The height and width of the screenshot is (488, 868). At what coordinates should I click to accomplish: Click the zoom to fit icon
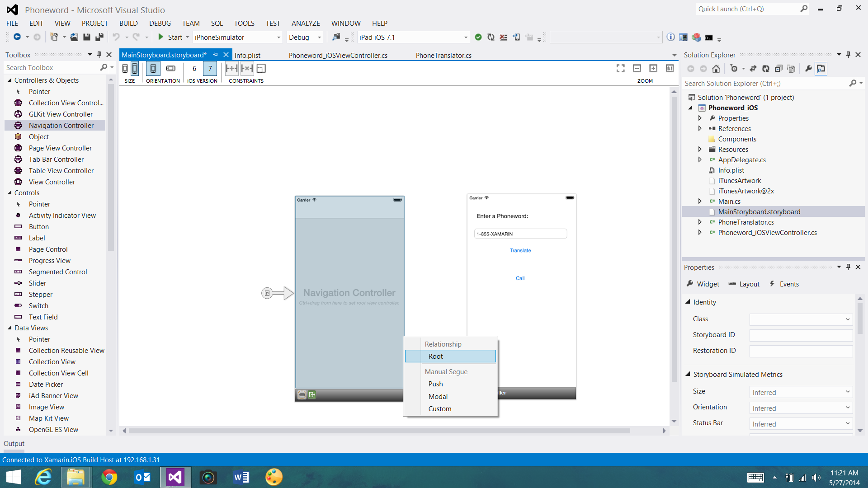tap(620, 68)
